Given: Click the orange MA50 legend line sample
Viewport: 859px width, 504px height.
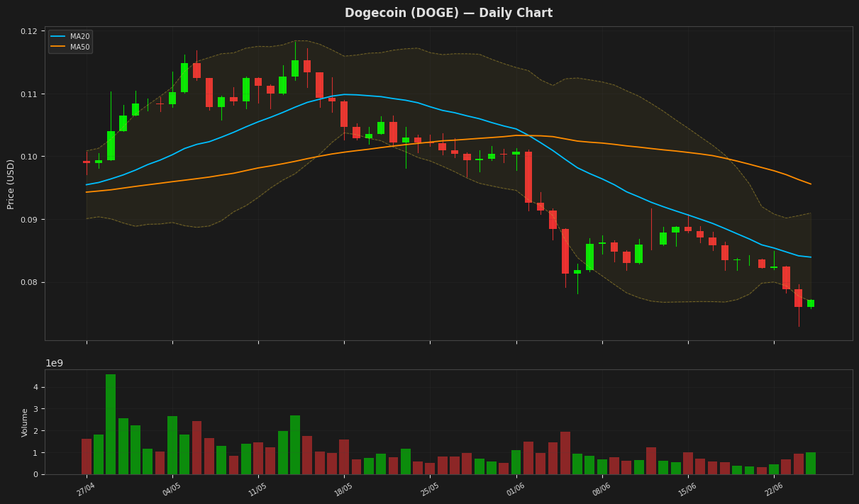Looking at the screenshot, I should [58, 47].
